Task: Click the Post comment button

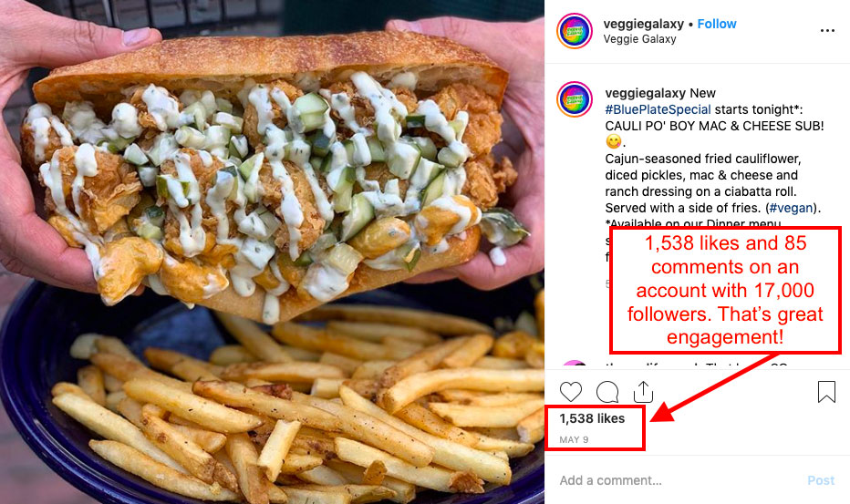Action: click(x=821, y=480)
